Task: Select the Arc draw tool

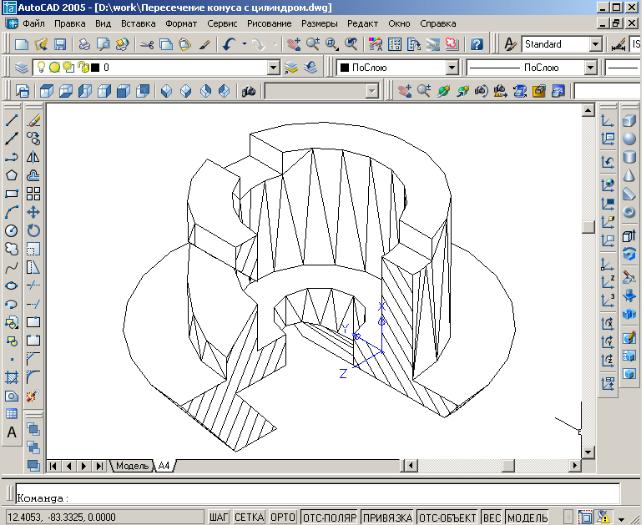Action: tap(12, 212)
